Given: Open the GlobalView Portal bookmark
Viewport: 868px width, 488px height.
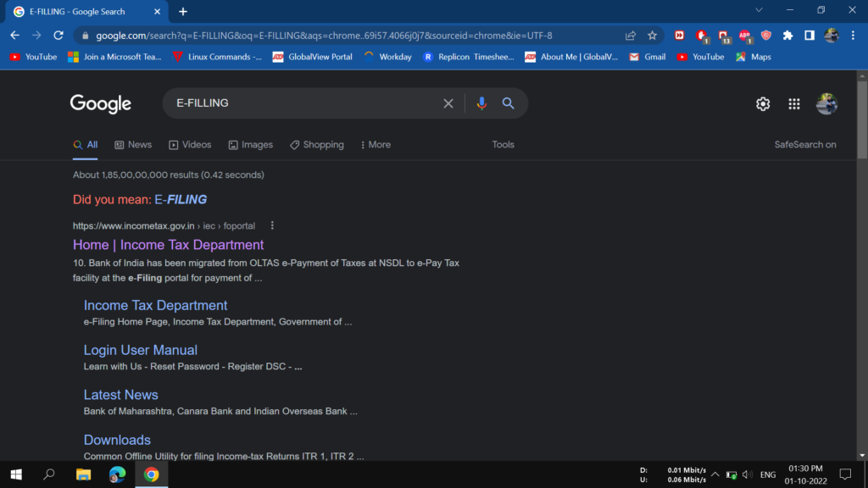Looking at the screenshot, I should pyautogui.click(x=312, y=57).
